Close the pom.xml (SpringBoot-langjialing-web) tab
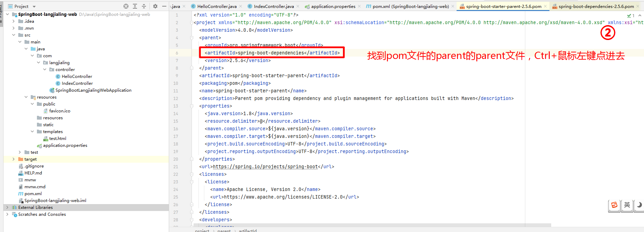644x232 pixels. [x=453, y=6]
